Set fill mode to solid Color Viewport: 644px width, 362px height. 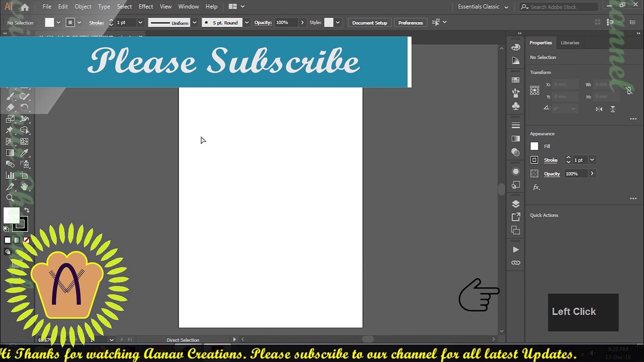pos(8,240)
